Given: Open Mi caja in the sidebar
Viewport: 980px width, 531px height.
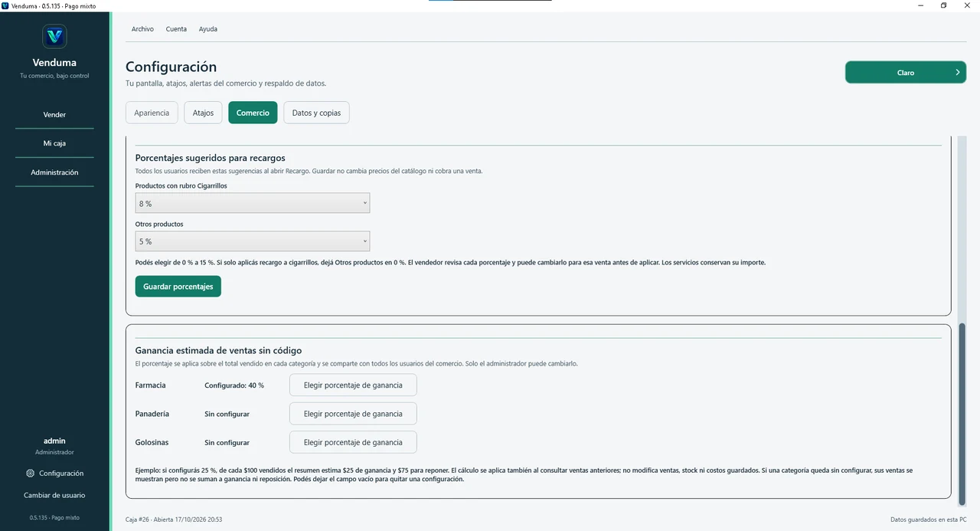Looking at the screenshot, I should [x=54, y=143].
